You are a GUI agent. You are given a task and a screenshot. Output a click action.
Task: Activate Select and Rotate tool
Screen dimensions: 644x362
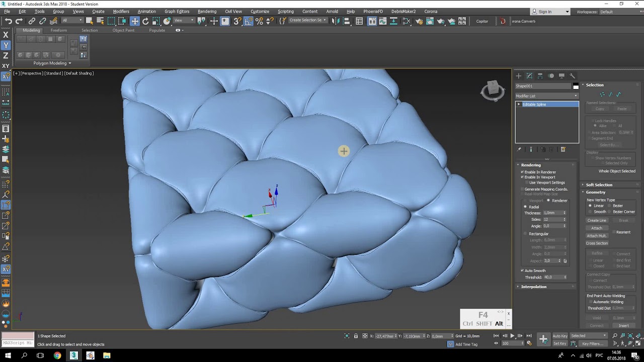click(145, 21)
